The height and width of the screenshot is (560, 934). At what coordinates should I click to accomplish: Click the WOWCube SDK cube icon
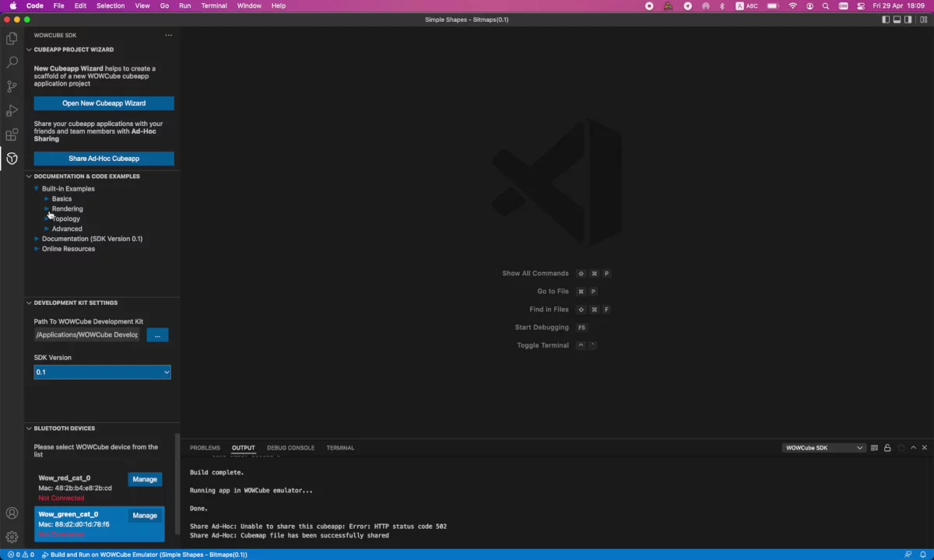point(12,159)
